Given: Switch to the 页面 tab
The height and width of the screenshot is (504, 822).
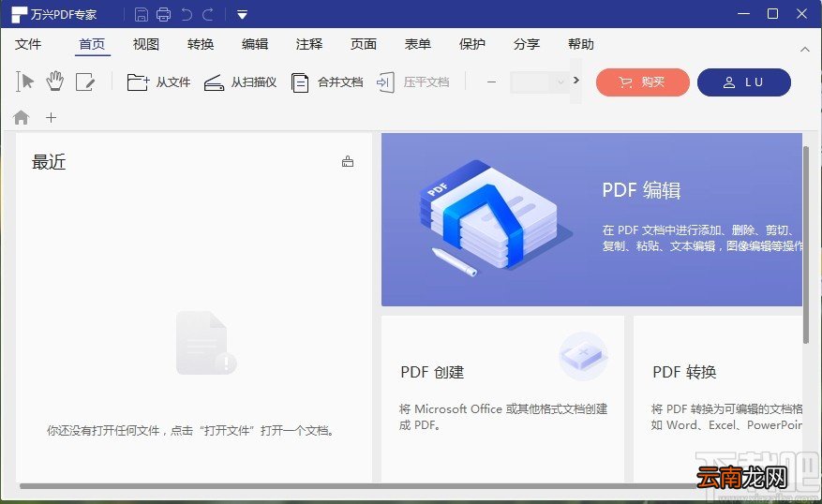Looking at the screenshot, I should click(364, 44).
